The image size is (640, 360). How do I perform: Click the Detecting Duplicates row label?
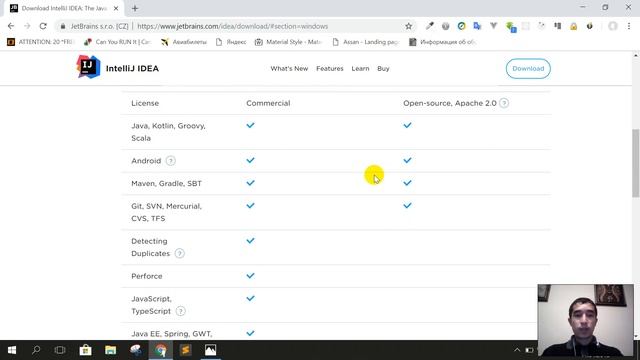coord(150,247)
